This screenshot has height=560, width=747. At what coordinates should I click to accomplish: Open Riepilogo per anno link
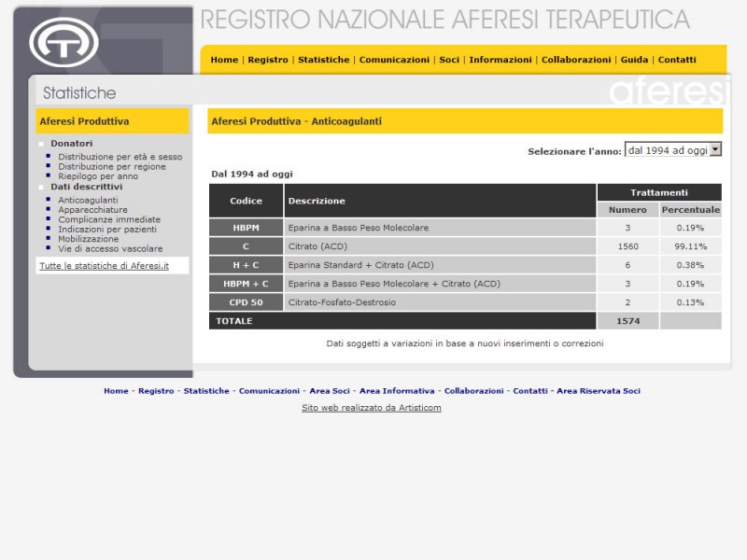coord(98,176)
